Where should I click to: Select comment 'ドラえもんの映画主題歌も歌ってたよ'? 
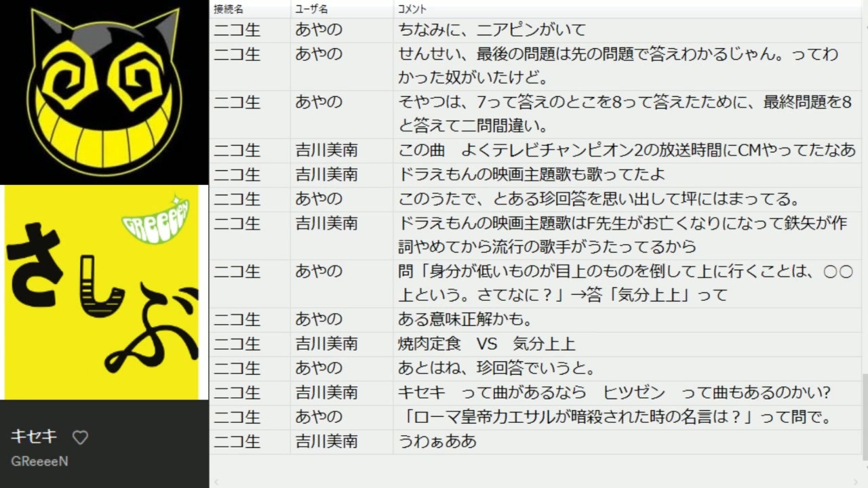click(x=532, y=175)
